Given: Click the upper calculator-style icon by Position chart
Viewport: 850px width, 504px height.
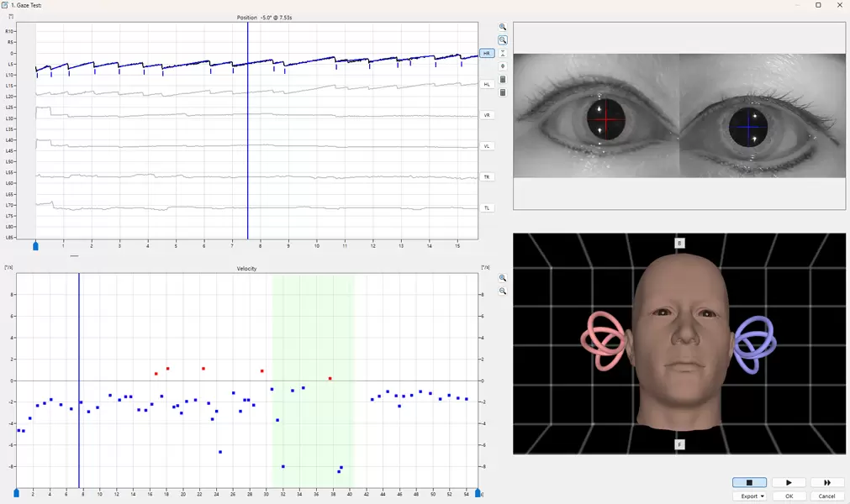Looking at the screenshot, I should 503,79.
